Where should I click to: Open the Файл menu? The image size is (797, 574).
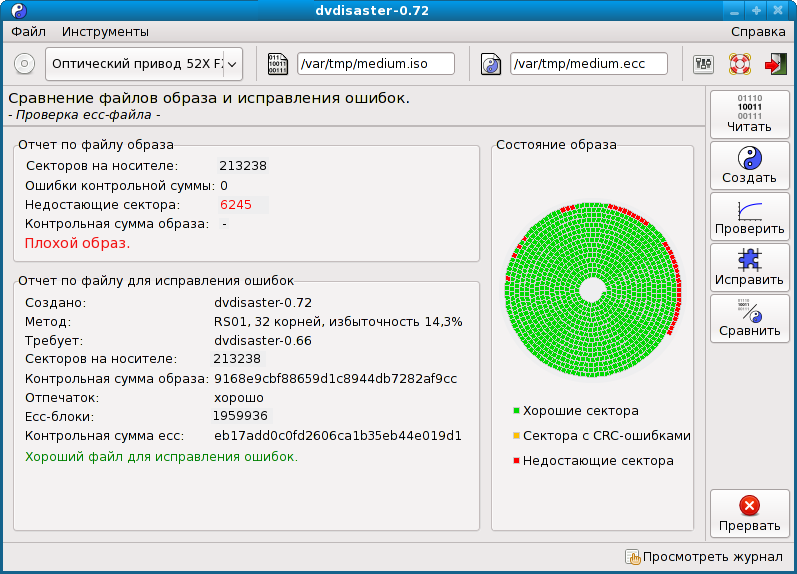(28, 32)
